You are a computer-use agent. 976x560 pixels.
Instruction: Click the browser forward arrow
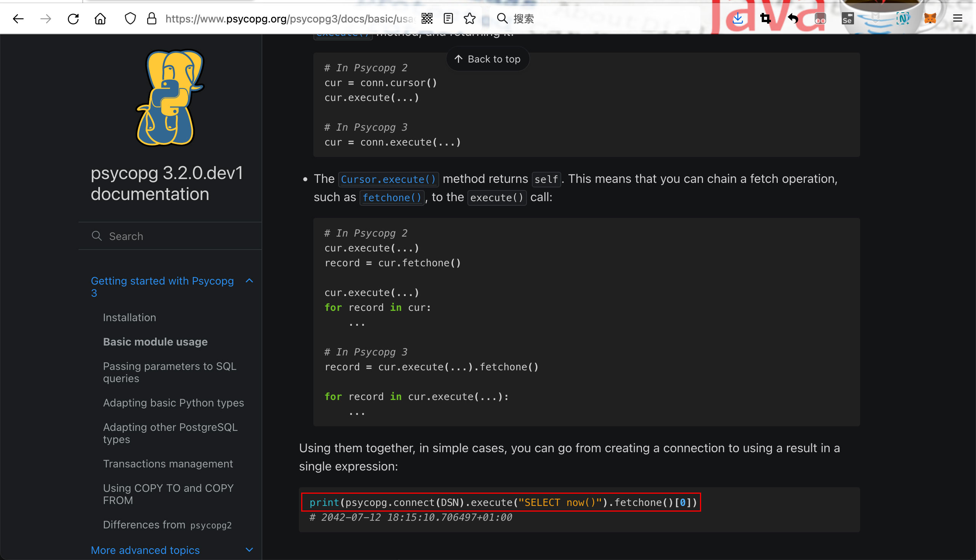click(x=46, y=18)
